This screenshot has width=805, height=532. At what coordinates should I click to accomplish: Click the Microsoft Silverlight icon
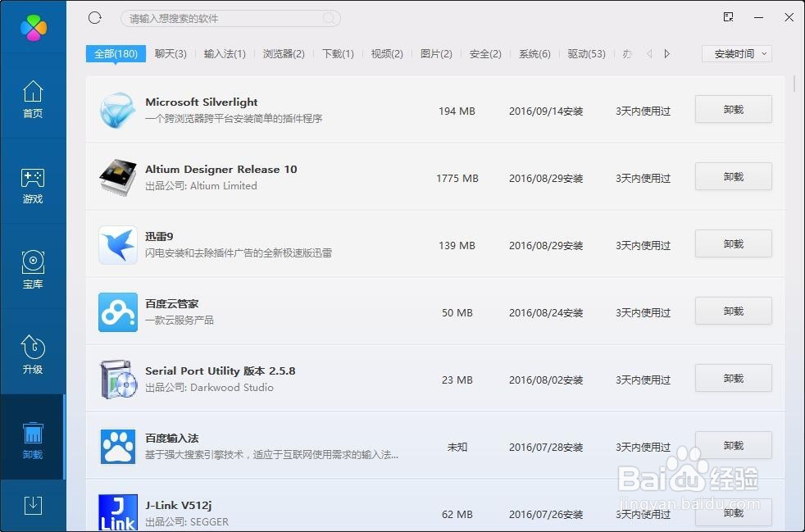click(117, 110)
